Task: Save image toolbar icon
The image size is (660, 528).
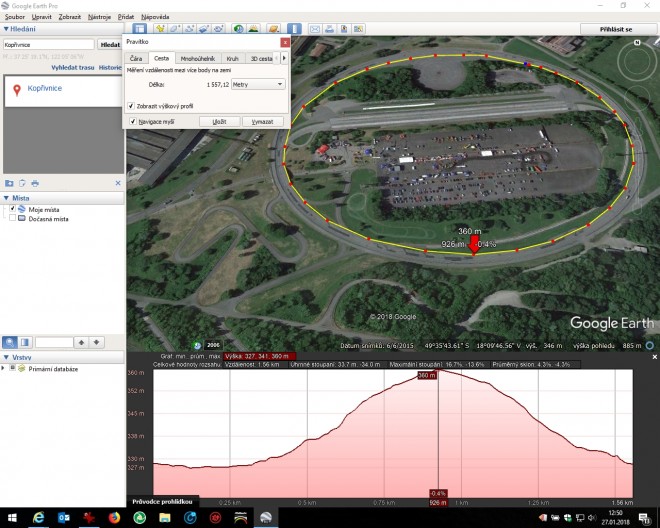Action: (344, 29)
